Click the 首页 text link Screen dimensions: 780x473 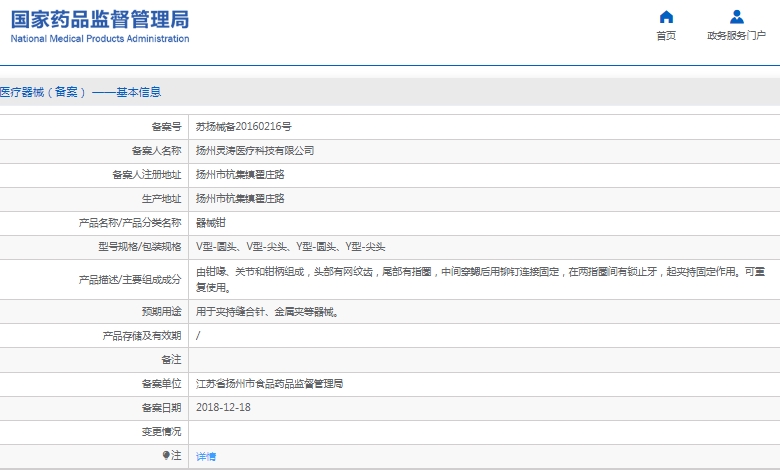point(666,36)
